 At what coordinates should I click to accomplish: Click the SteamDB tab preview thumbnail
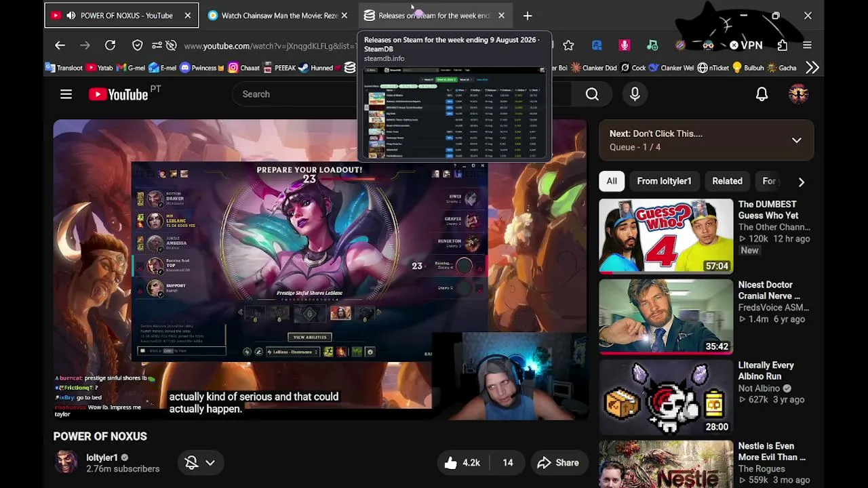[454, 112]
